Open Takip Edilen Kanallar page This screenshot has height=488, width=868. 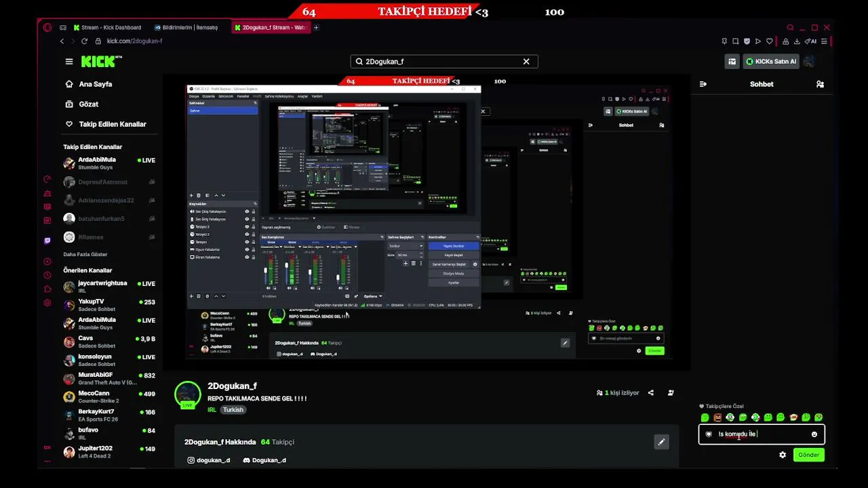[x=105, y=124]
